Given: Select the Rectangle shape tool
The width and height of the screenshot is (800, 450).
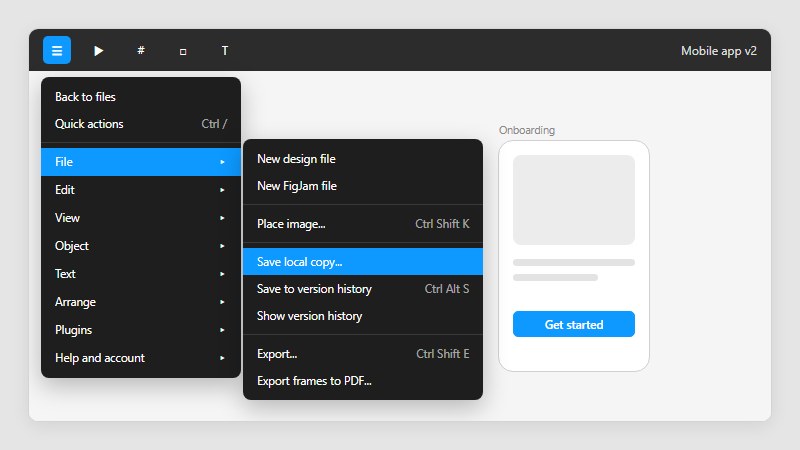Looking at the screenshot, I should tap(183, 51).
